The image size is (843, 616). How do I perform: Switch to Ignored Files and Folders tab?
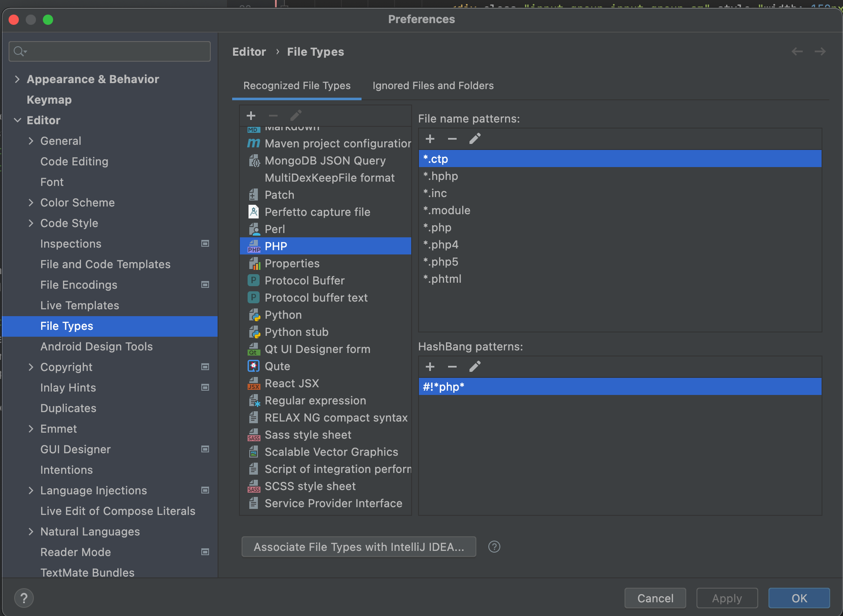pyautogui.click(x=433, y=86)
